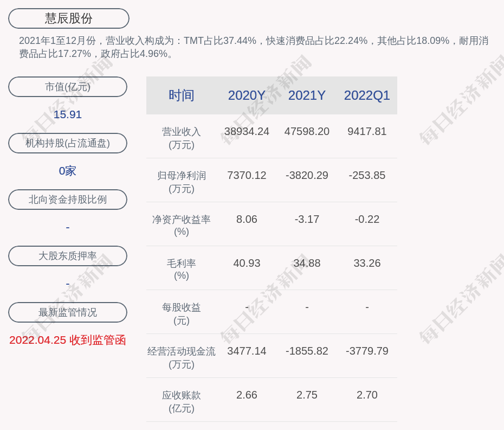Click gross margin value 40.93

(247, 263)
